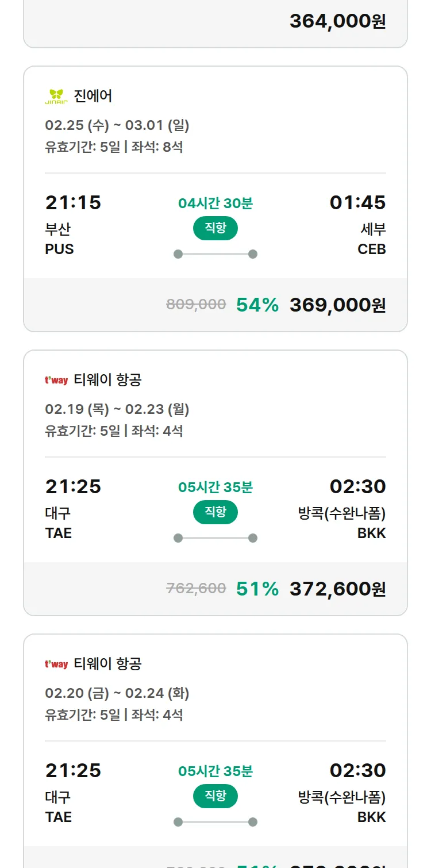
Task: Tap the 01:45 Cebu arrival time
Action: (357, 202)
